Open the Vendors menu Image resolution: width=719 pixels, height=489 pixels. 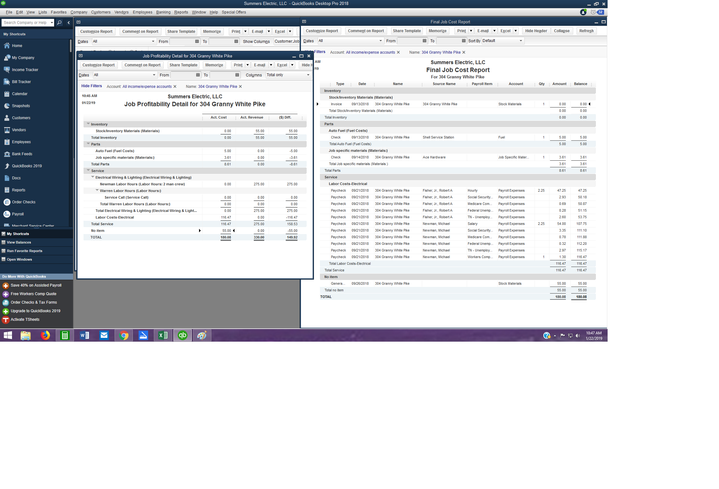click(x=122, y=12)
